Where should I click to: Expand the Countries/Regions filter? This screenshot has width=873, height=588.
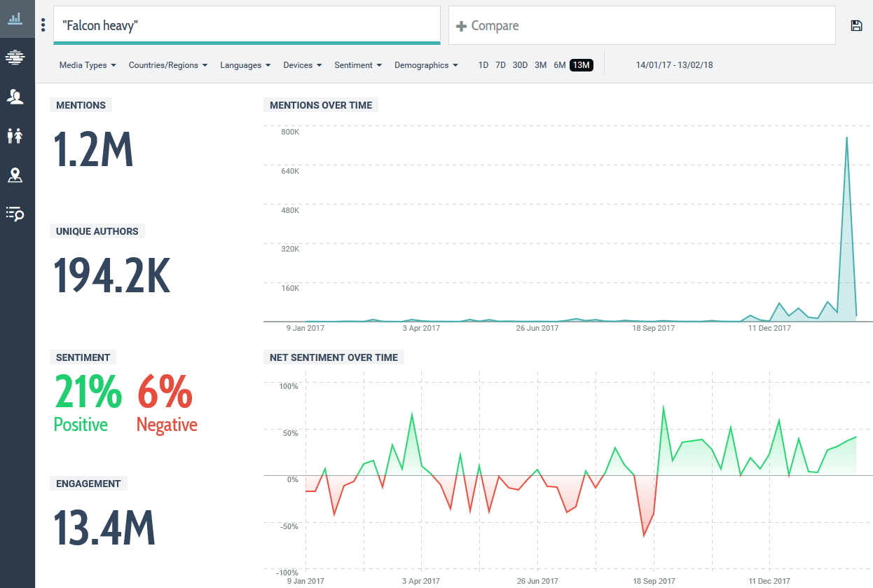pyautogui.click(x=168, y=65)
